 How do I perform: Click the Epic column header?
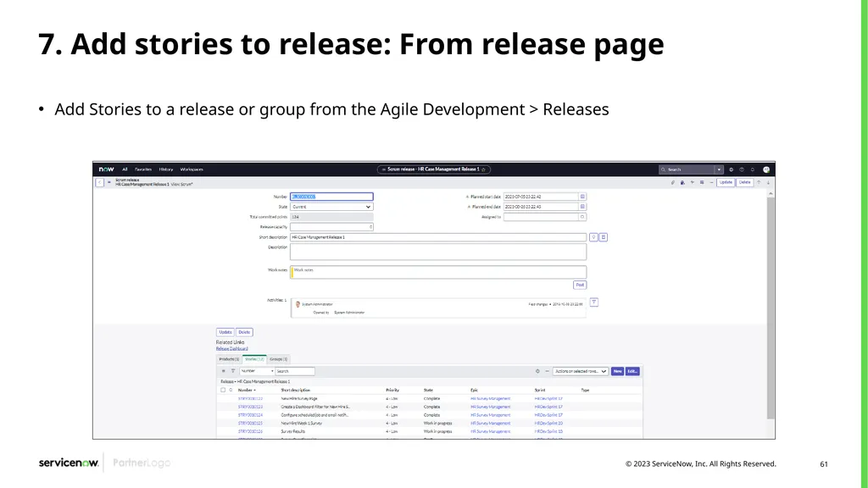pyautogui.click(x=474, y=390)
